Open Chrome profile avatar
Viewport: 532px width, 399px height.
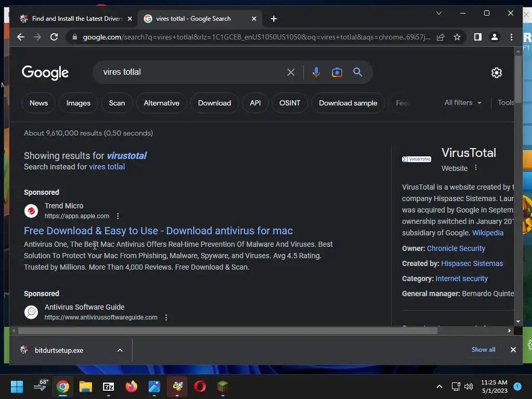(495, 37)
